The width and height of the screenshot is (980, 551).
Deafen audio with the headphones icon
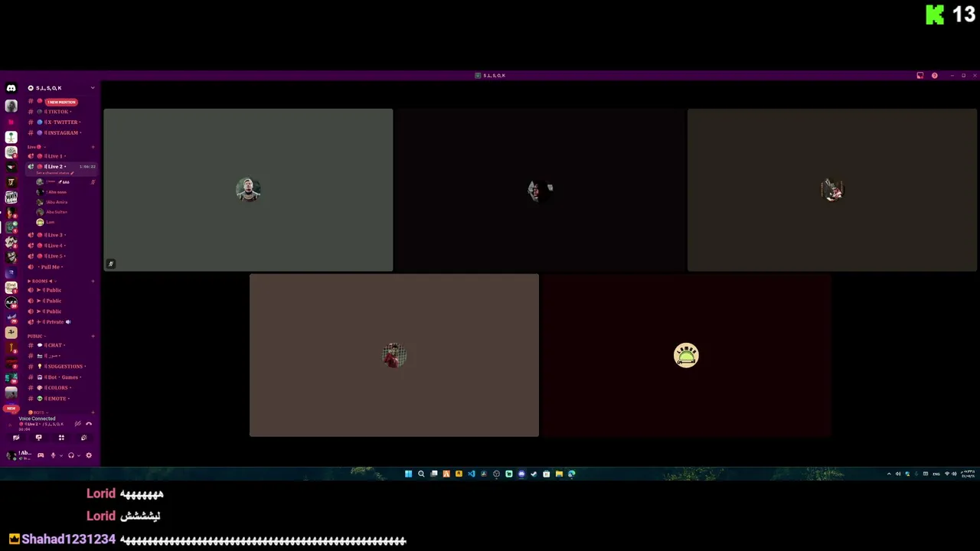(70, 455)
